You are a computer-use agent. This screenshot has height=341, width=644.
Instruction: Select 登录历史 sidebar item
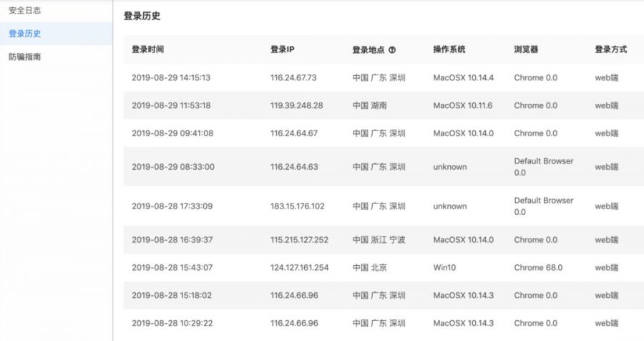point(24,34)
